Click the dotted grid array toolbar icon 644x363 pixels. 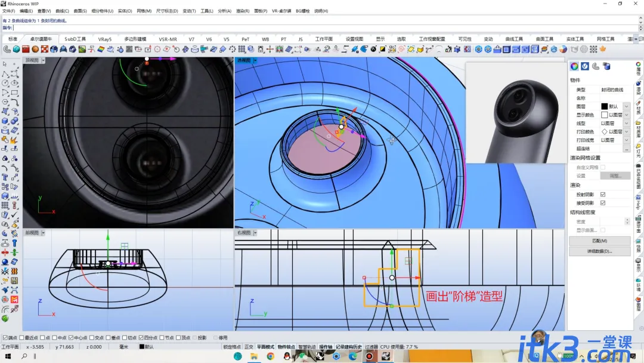click(593, 50)
